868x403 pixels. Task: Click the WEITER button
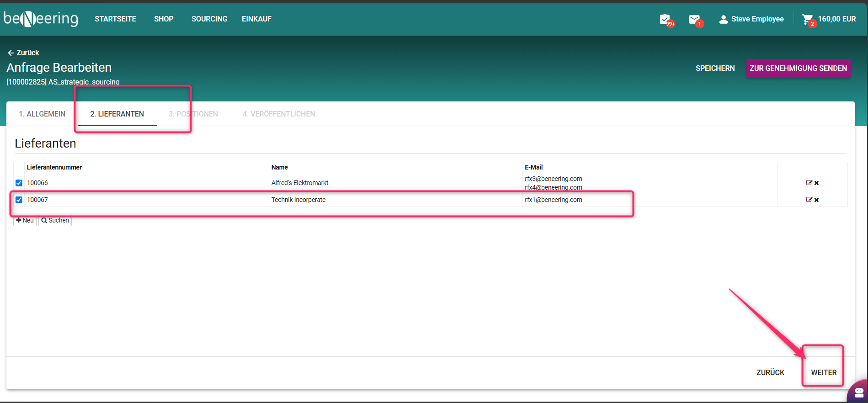(x=824, y=372)
